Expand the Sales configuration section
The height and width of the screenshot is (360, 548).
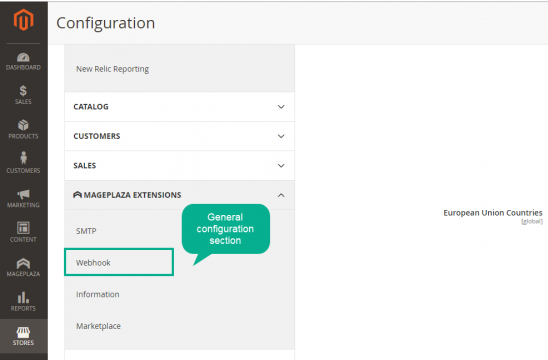179,166
